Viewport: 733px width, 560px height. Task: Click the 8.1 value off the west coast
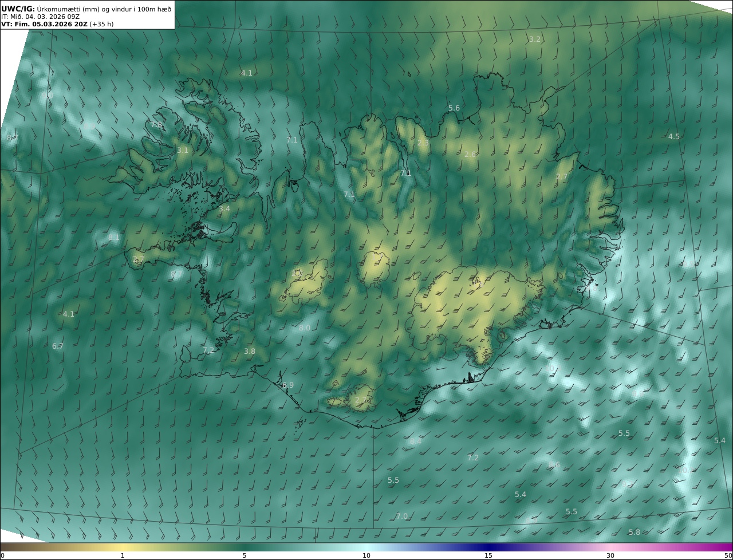(113, 237)
